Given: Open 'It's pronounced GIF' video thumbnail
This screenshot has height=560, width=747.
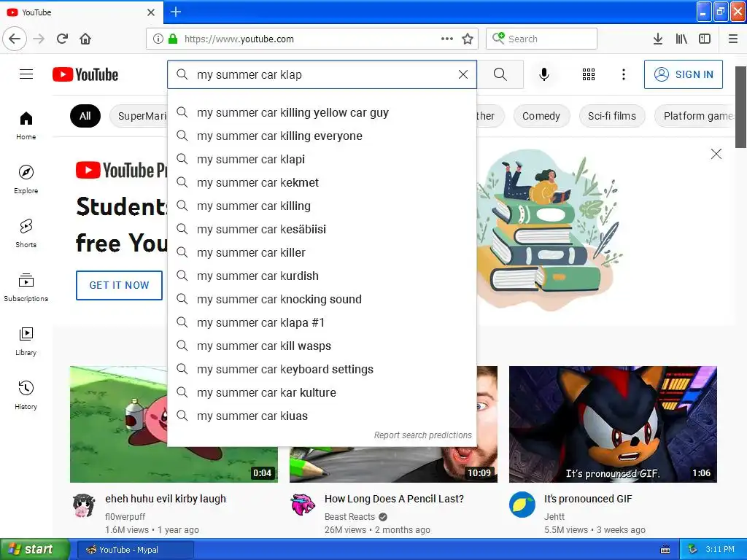Looking at the screenshot, I should pos(613,424).
